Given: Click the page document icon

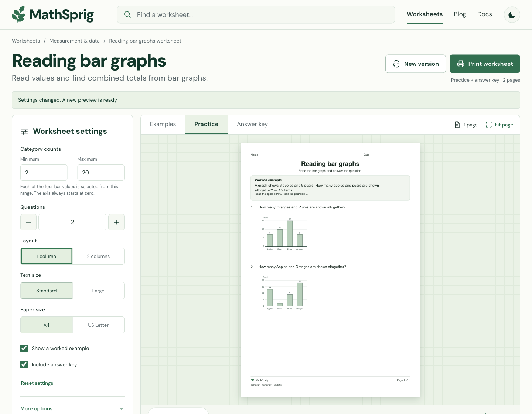Looking at the screenshot, I should (x=457, y=125).
